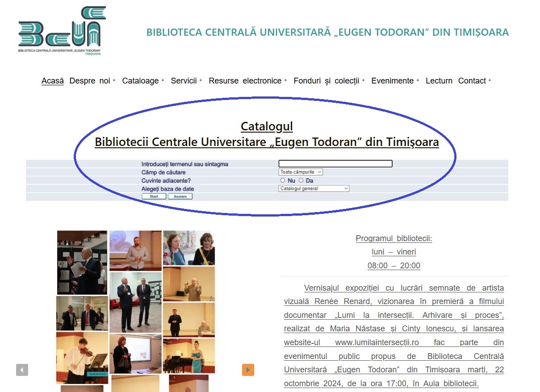Go to previous gallery slide arrow
540x392 pixels.
tap(22, 370)
